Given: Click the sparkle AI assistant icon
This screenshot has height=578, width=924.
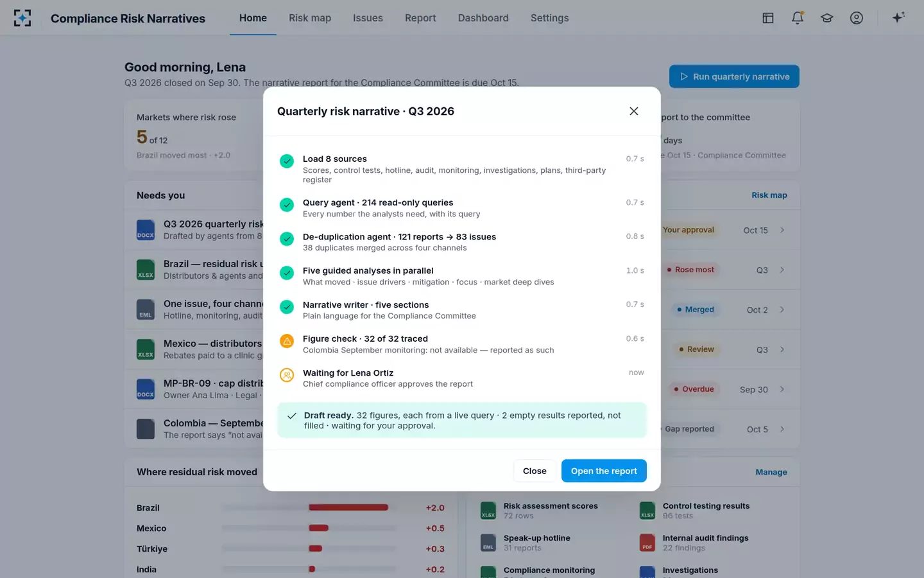Looking at the screenshot, I should (x=898, y=17).
